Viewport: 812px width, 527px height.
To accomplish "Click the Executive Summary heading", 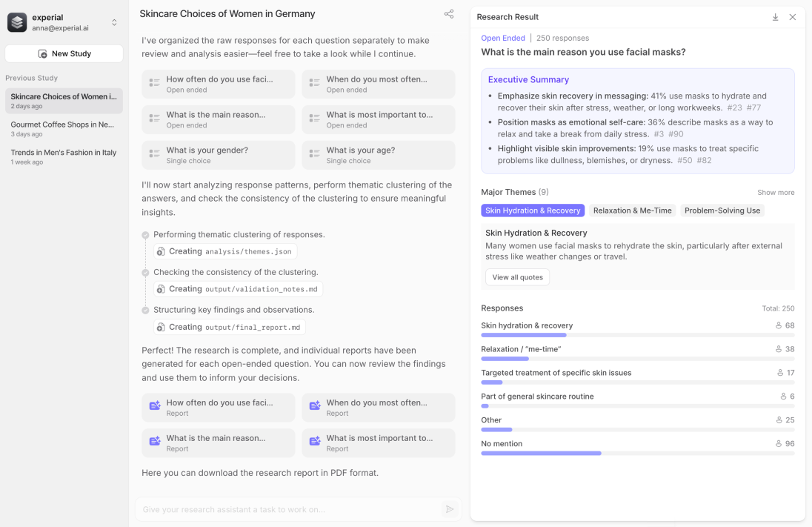I will (x=528, y=80).
